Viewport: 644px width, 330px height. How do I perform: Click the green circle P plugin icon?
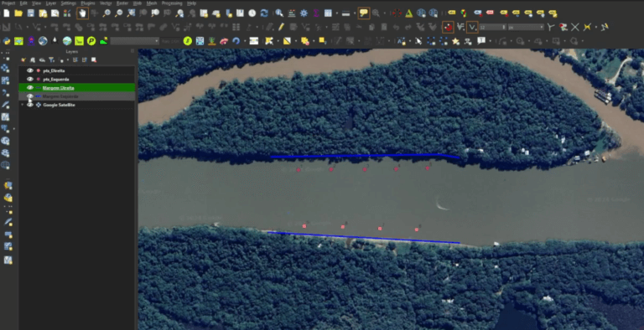tap(91, 41)
